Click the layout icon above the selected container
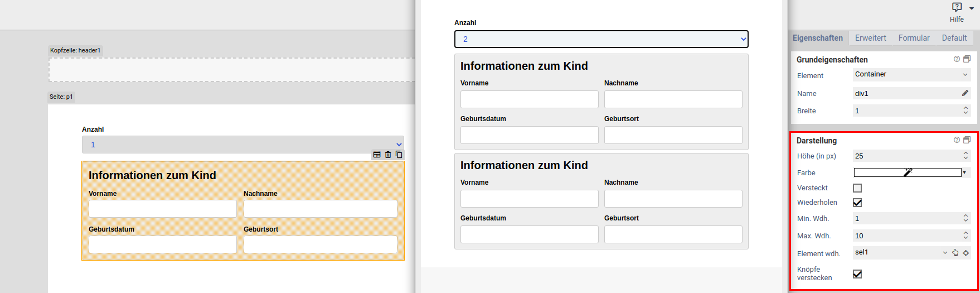This screenshot has width=980, height=293. pos(377,155)
